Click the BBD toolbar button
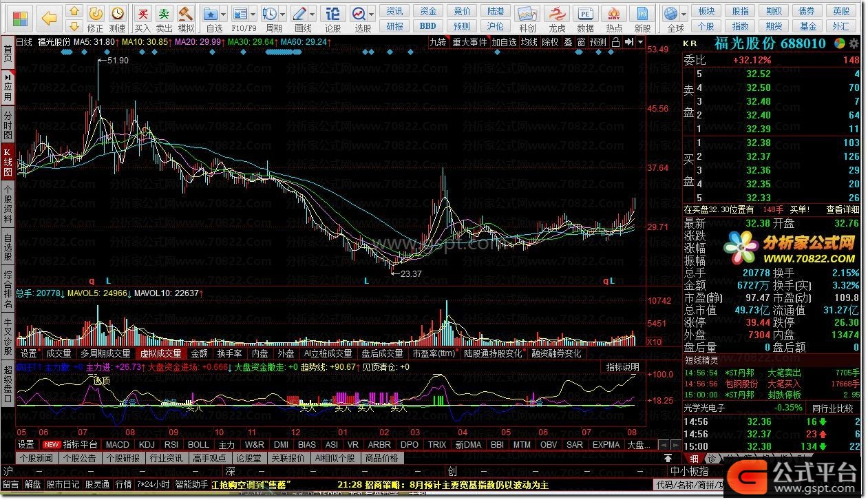This screenshot has width=868, height=500. (x=428, y=26)
